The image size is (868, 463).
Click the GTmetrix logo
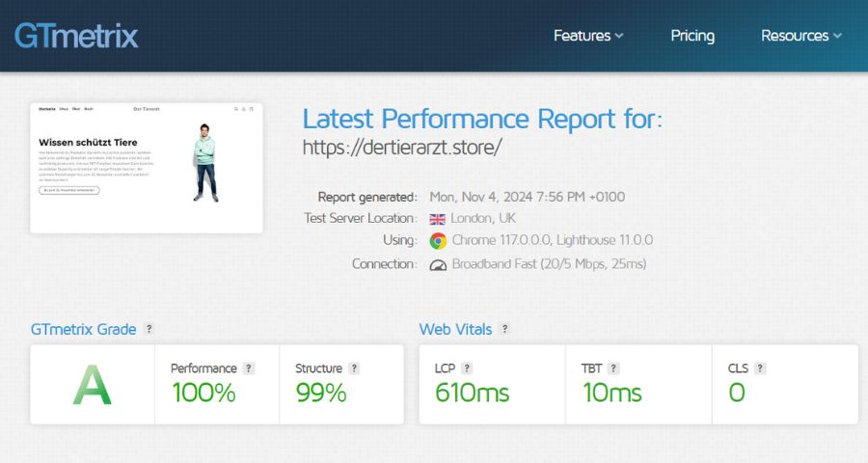pyautogui.click(x=76, y=36)
